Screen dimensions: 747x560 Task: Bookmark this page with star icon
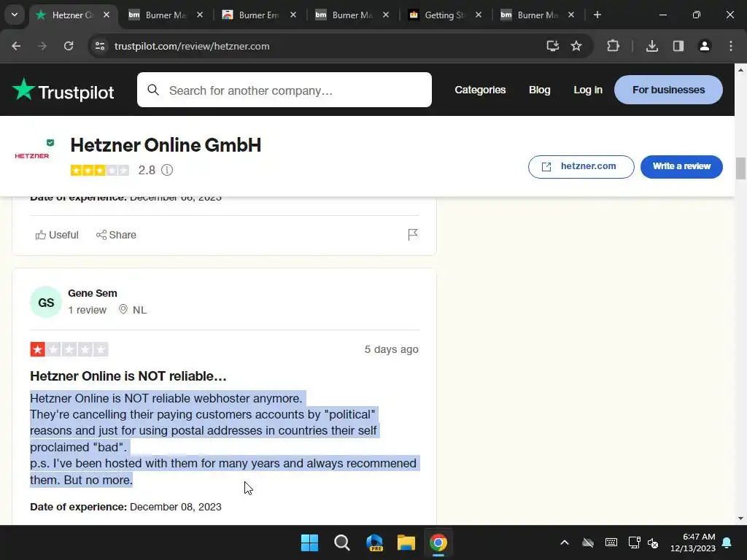click(x=576, y=46)
